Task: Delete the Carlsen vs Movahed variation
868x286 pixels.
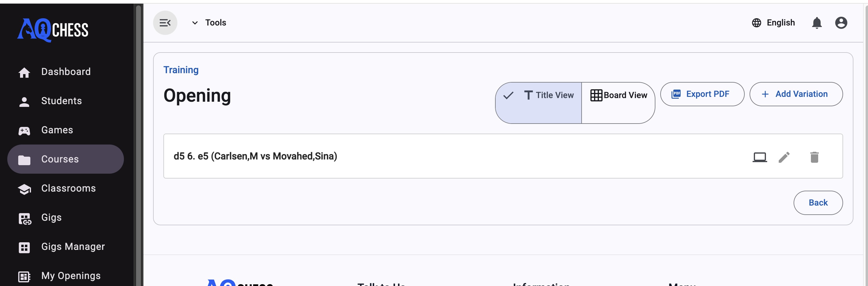Action: pyautogui.click(x=815, y=157)
